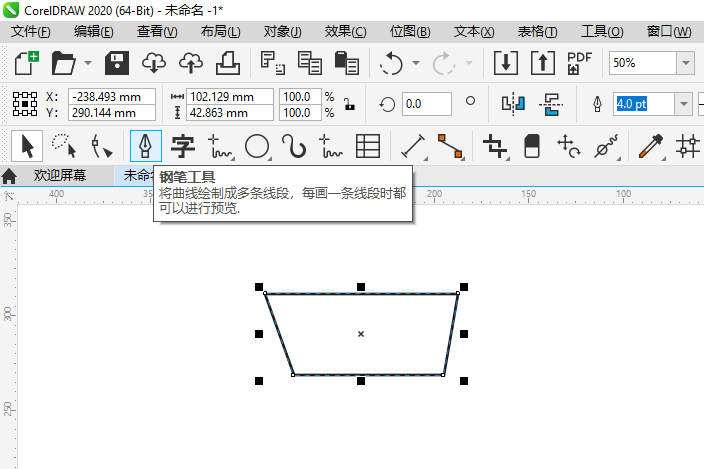Click the Cut icon
The width and height of the screenshot is (704, 469).
point(273,63)
